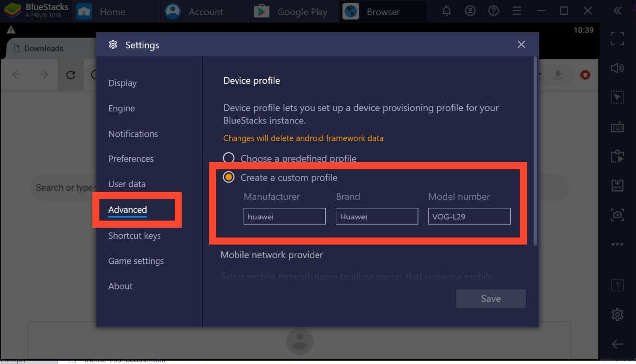636x364 pixels.
Task: Open Preferences settings section
Action: pyautogui.click(x=131, y=159)
